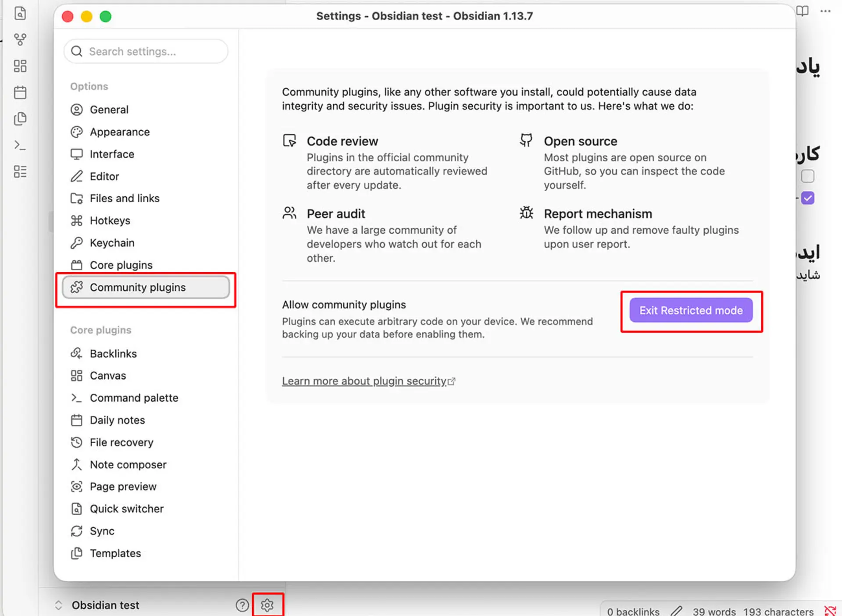
Task: Open Keychain settings
Action: [146, 243]
